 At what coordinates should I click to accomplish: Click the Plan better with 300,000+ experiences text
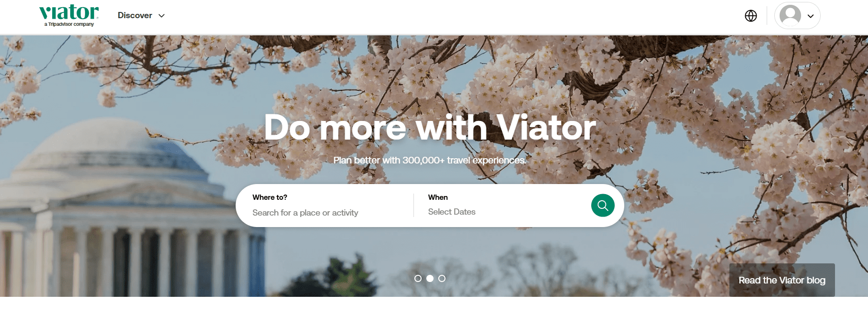click(430, 160)
